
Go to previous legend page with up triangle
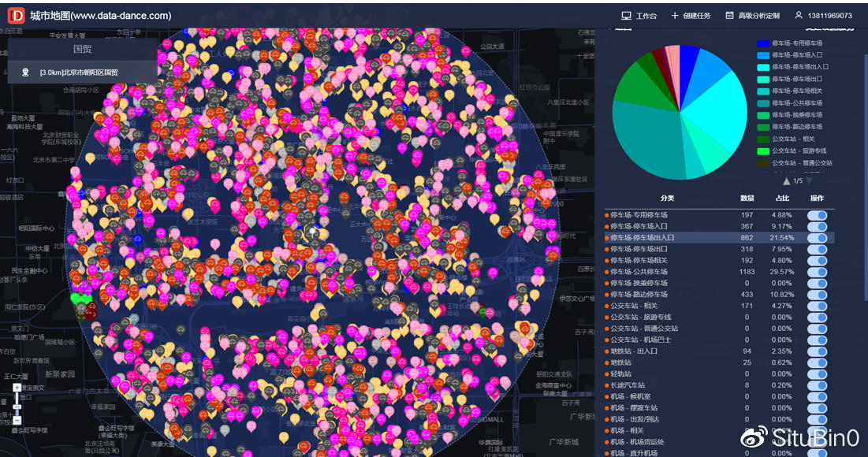coord(786,181)
